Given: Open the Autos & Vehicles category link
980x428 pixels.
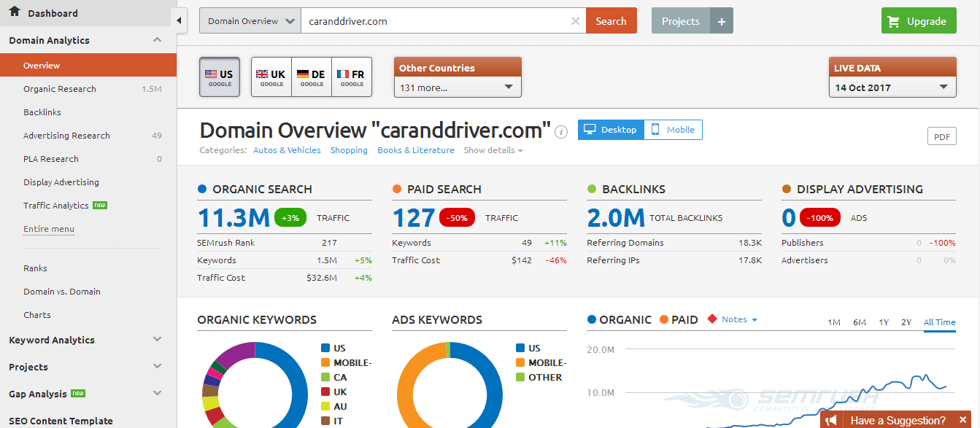Looking at the screenshot, I should coord(287,150).
